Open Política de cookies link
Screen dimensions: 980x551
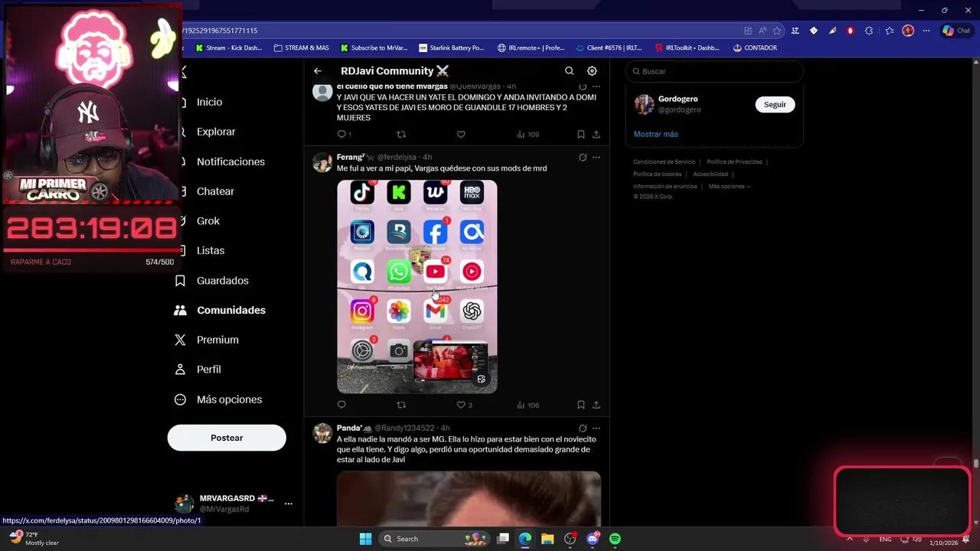coord(657,174)
